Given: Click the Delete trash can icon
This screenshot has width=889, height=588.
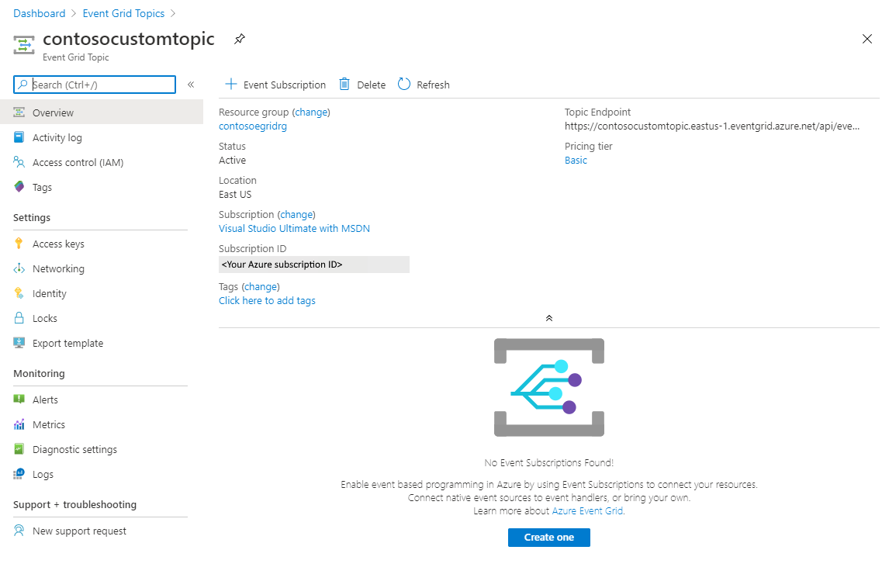Looking at the screenshot, I should 344,85.
